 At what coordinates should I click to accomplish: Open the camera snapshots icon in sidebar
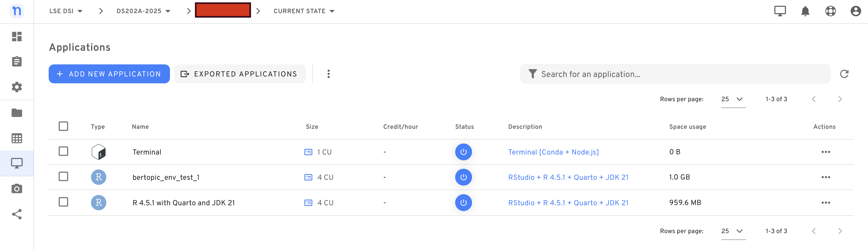(17, 189)
